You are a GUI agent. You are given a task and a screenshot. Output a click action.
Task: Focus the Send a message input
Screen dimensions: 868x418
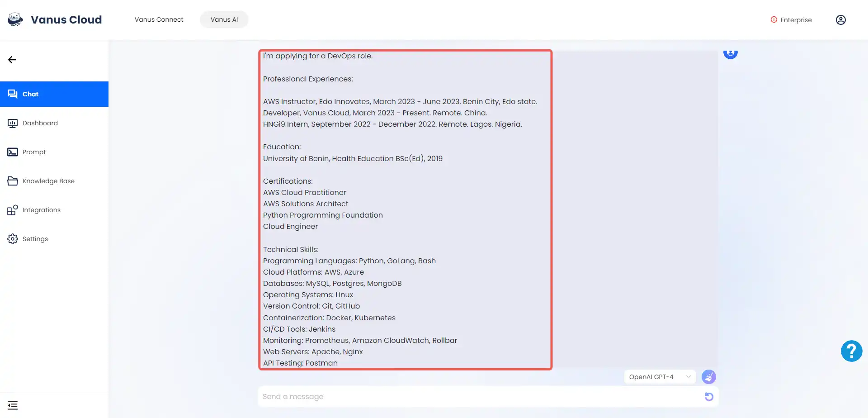pos(479,397)
